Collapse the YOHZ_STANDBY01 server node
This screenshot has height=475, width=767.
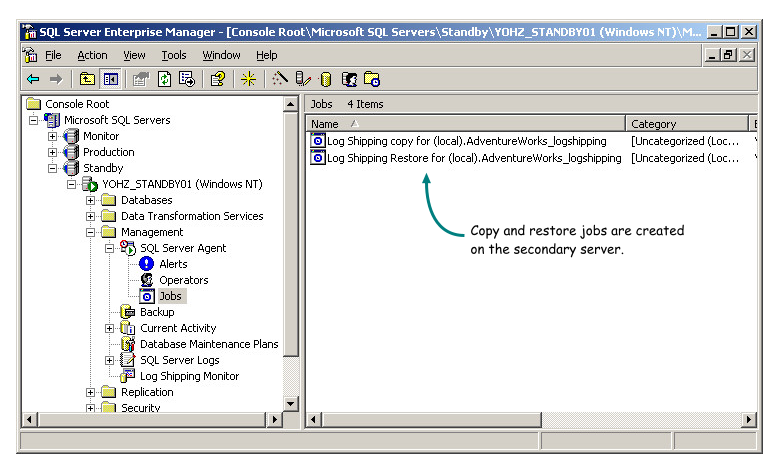71,184
